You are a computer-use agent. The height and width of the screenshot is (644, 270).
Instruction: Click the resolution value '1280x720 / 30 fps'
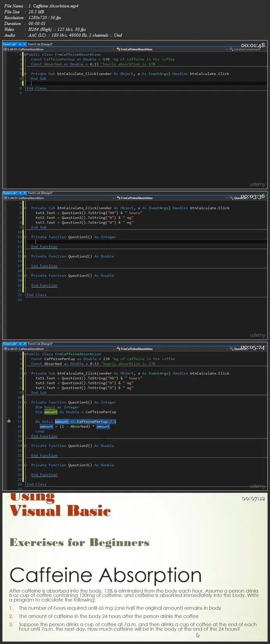tap(45, 18)
